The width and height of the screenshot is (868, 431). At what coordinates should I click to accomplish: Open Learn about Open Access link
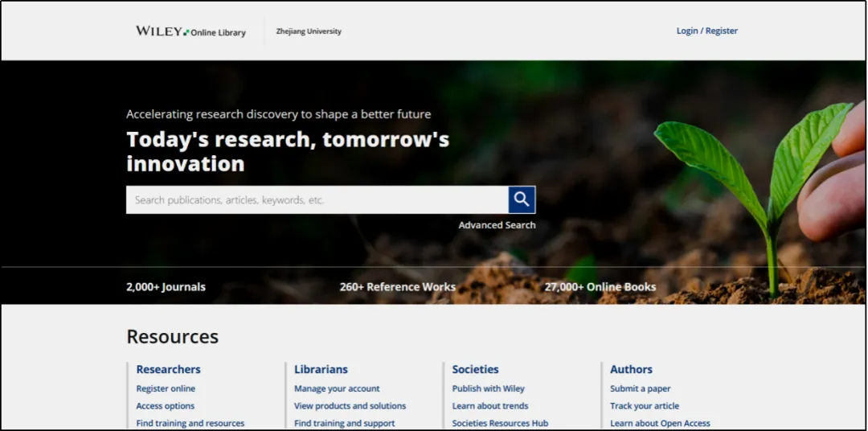pyautogui.click(x=660, y=423)
